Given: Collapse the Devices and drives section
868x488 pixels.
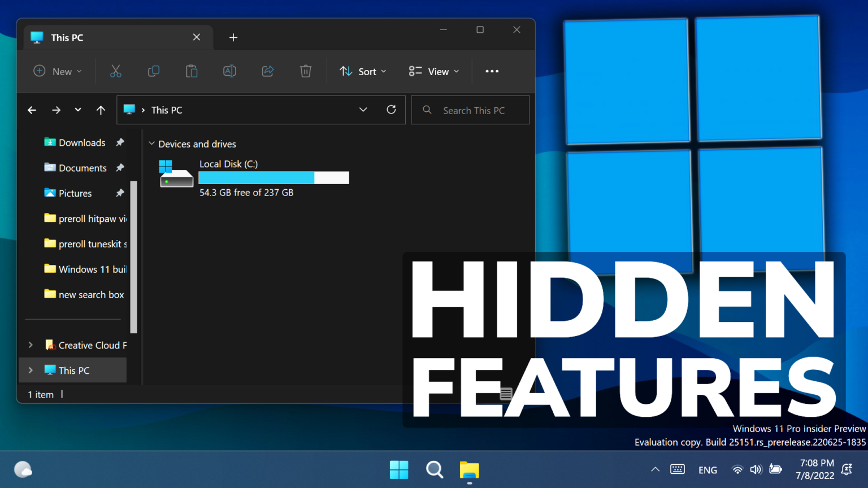Looking at the screenshot, I should tap(151, 144).
